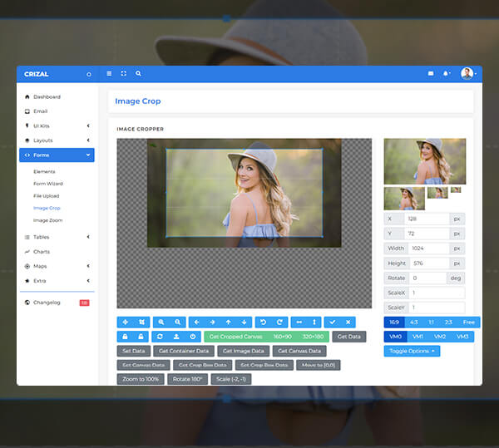Toggle fullscreen icon in top bar
This screenshot has width=499, height=448.
(x=123, y=73)
